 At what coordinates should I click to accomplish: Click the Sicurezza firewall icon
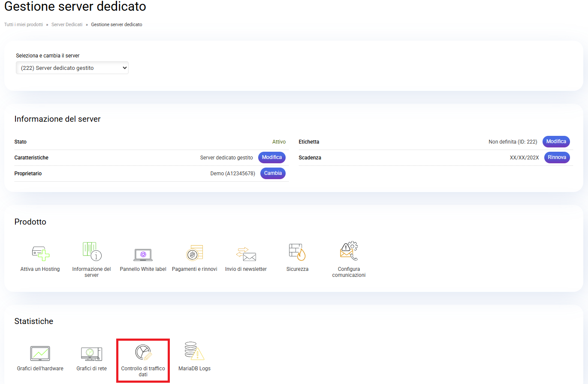coord(297,252)
